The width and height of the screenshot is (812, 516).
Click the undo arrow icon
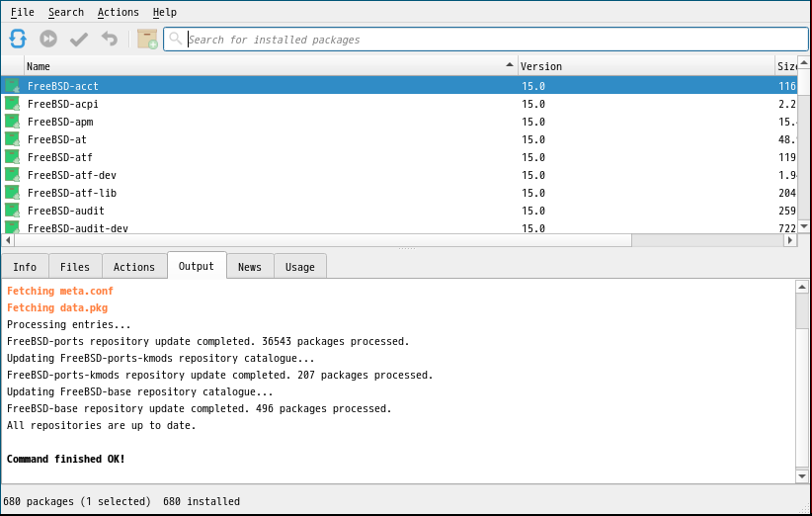pos(109,39)
